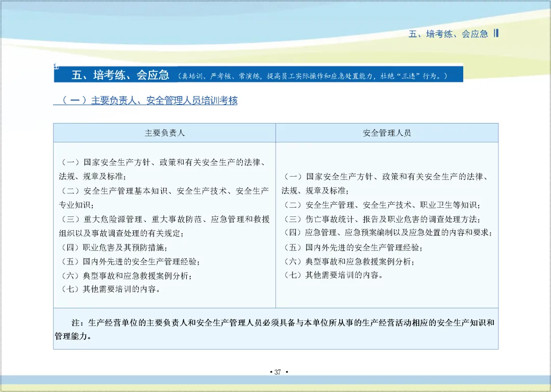This screenshot has height=392, width=551.
Task: Click (五) 国内外先进的安全生产管理经验 in 主要负责人 column
Action: [x=130, y=262]
